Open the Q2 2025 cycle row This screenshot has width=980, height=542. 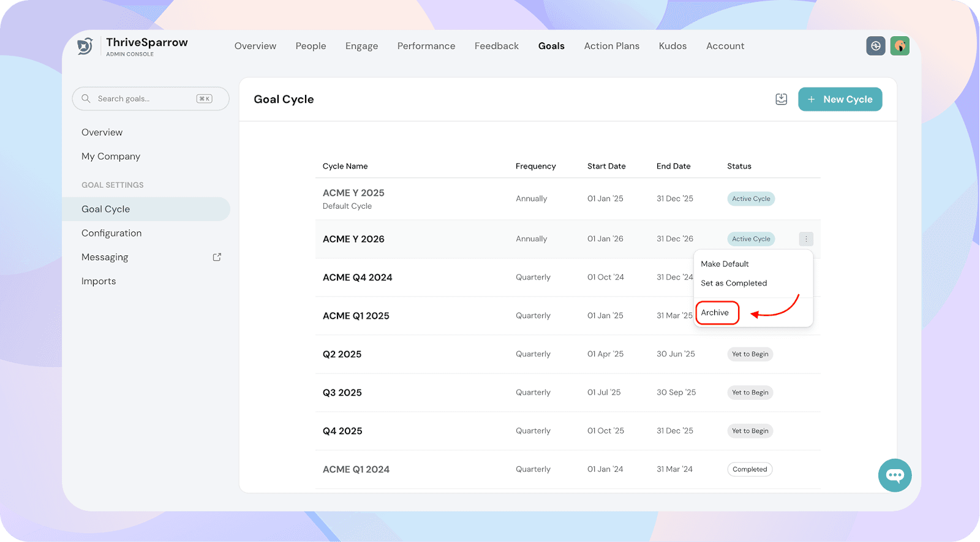(342, 354)
